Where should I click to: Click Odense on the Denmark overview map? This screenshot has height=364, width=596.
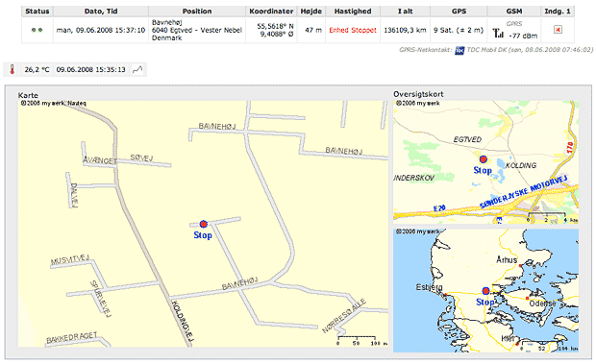click(x=542, y=303)
